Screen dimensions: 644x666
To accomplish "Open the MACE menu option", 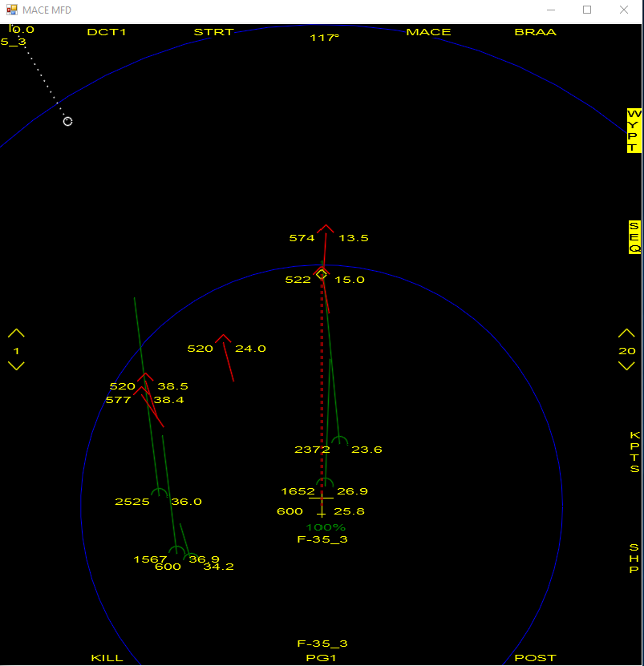I will click(x=428, y=32).
